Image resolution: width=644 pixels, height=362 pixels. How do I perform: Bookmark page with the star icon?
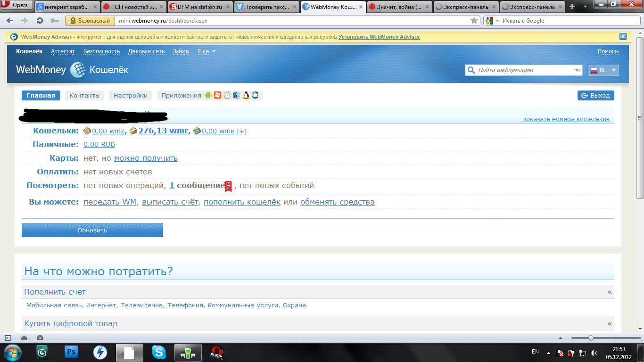(474, 21)
